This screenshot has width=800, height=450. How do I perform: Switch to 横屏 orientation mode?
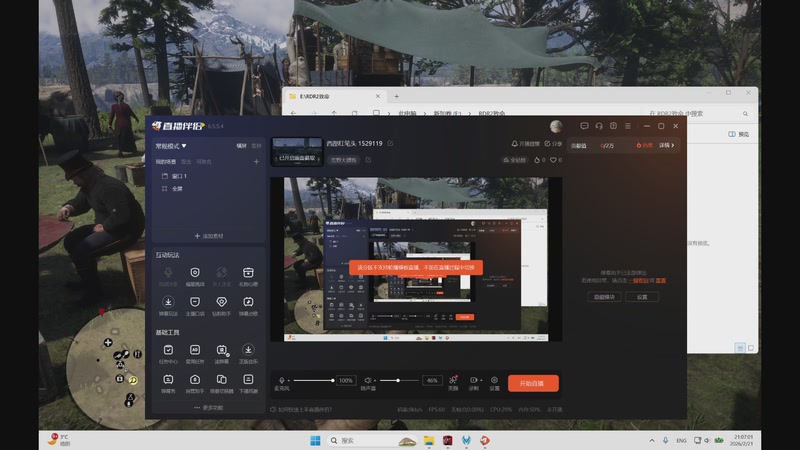[241, 146]
